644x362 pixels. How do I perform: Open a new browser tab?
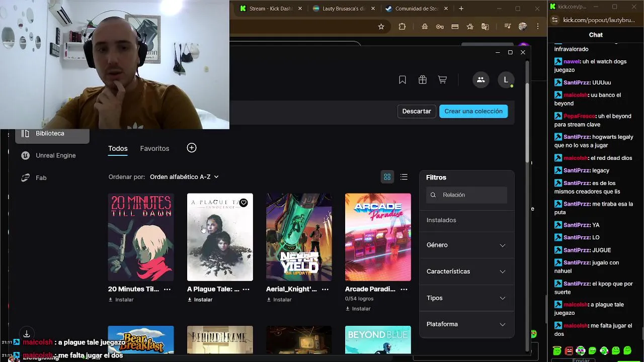click(x=461, y=9)
